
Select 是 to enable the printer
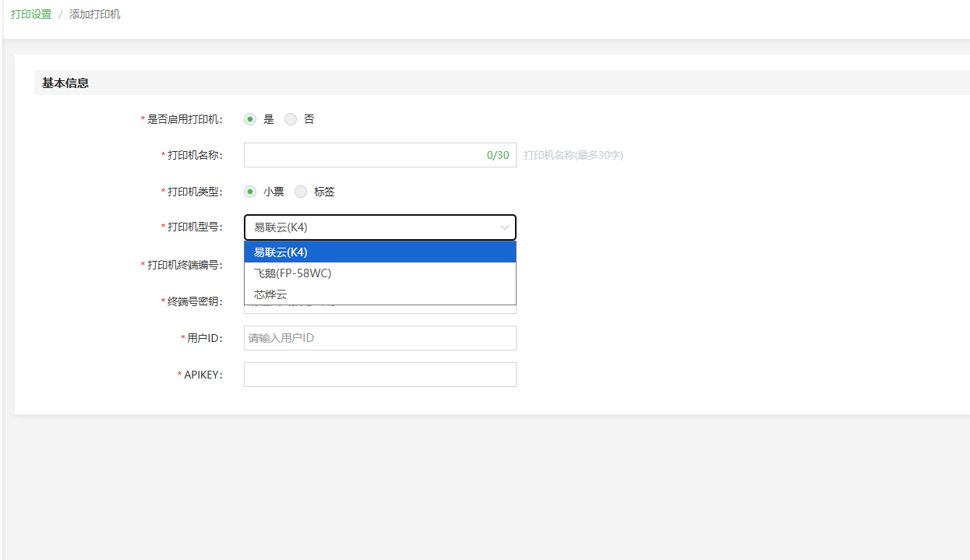250,119
